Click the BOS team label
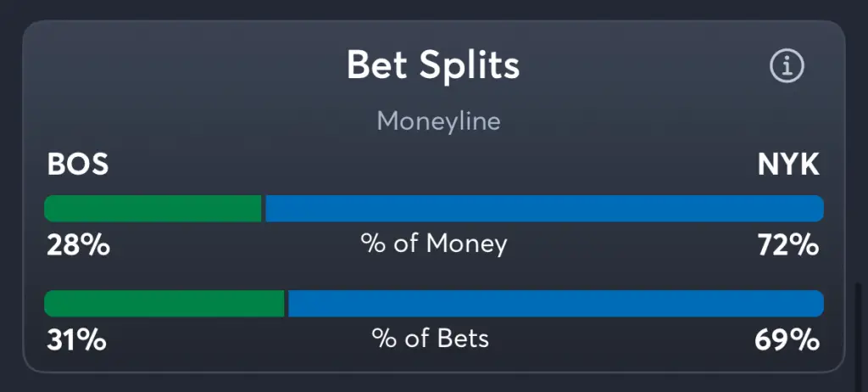 78,165
